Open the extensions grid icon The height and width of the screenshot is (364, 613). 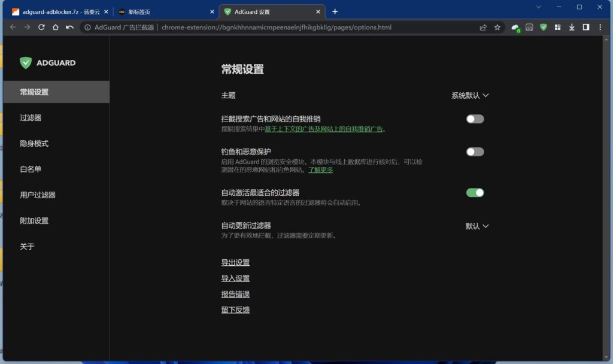pos(557,28)
